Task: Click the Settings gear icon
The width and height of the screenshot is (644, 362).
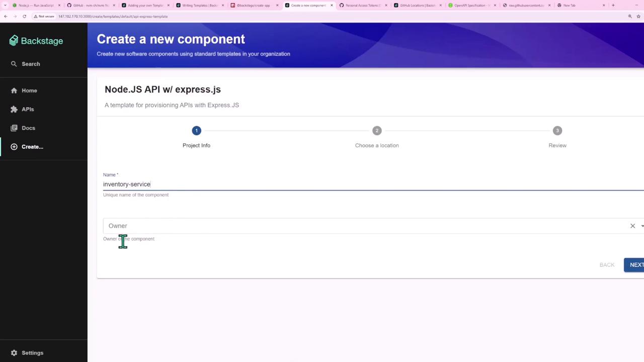Action: tap(14, 353)
